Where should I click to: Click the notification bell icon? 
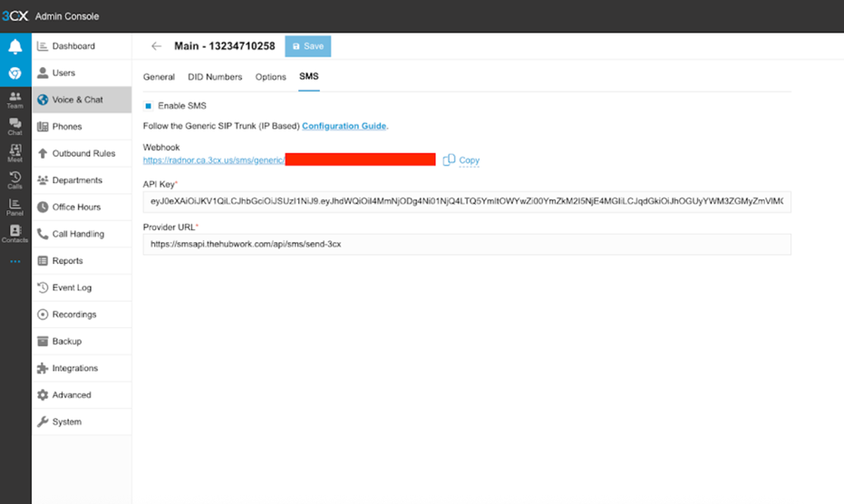pyautogui.click(x=15, y=47)
